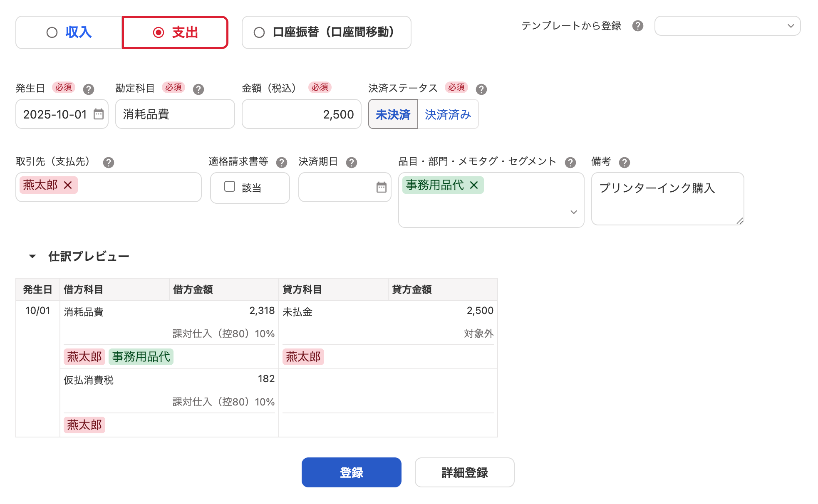Screen dimensions: 818x504
Task: Click help icon beside 品目・部門・メモタグ・セグメント
Action: tap(570, 162)
